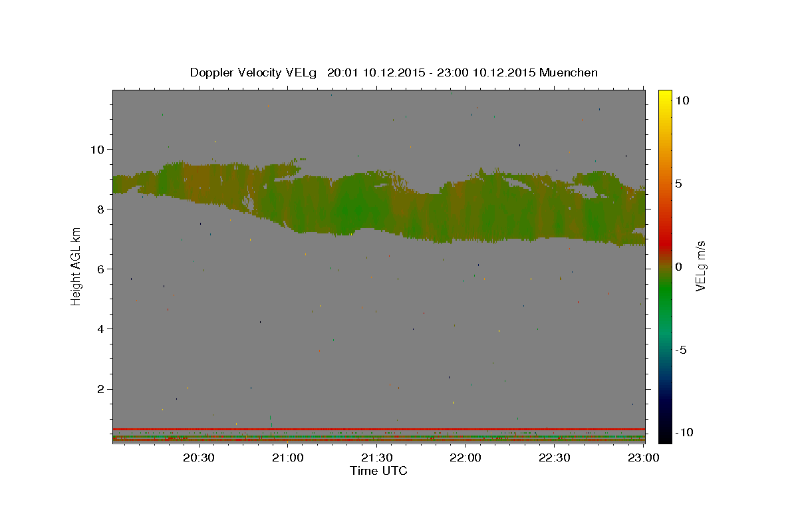Click the "Muenchen" location in the title
Image resolution: width=798 pixels, height=532 pixels.
point(569,72)
